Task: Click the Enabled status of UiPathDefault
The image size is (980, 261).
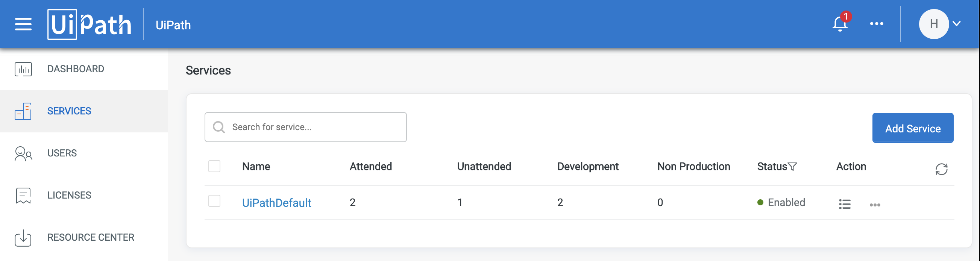Action: point(781,202)
